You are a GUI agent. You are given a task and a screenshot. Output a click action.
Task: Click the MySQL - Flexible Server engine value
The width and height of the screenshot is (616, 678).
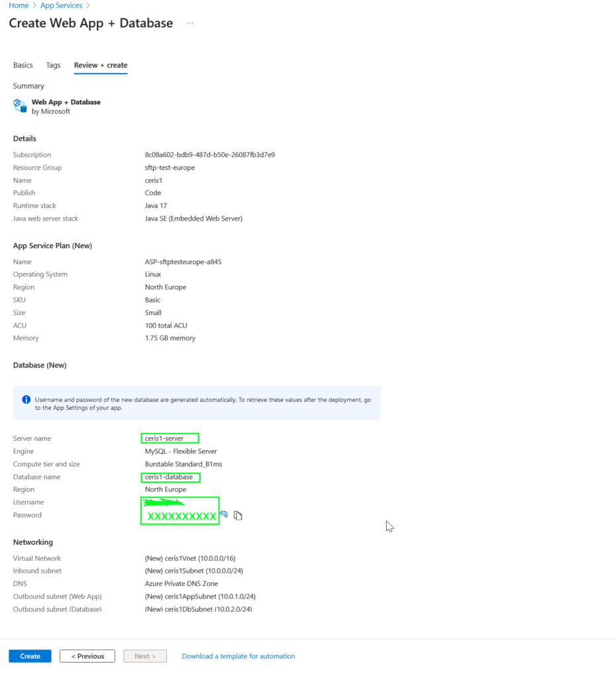(x=181, y=452)
